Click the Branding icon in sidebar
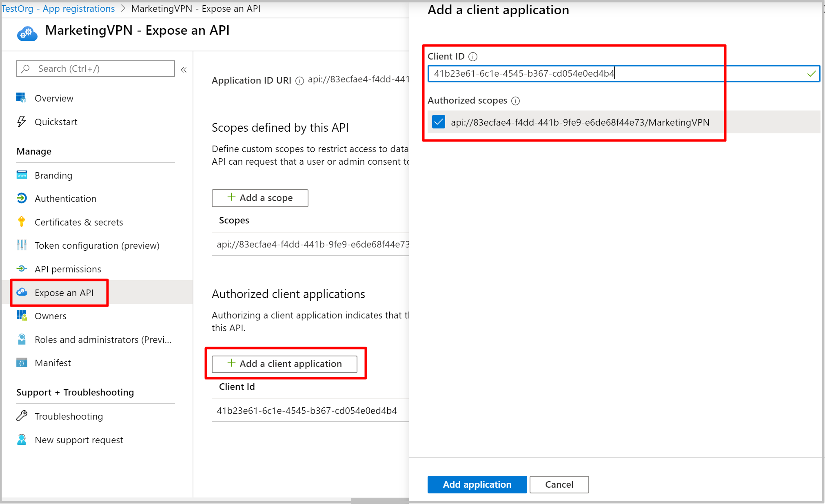This screenshot has width=825, height=504. click(22, 175)
